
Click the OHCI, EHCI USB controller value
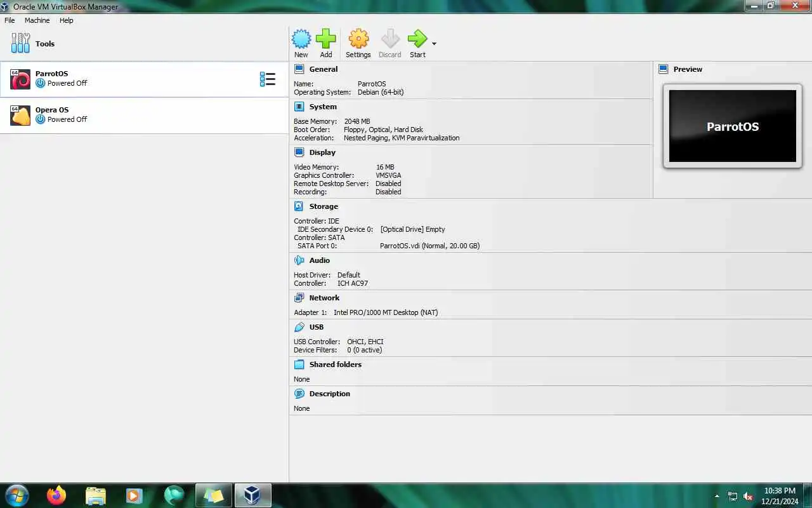[365, 342]
